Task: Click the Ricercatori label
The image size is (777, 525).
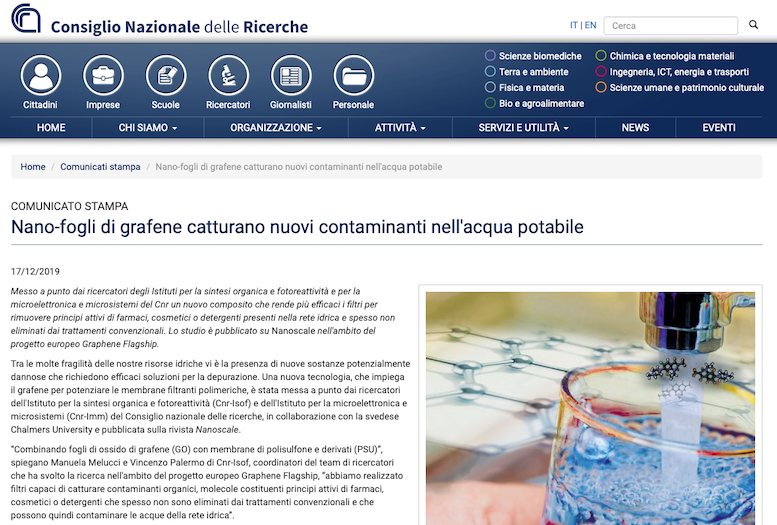Action: [x=228, y=105]
